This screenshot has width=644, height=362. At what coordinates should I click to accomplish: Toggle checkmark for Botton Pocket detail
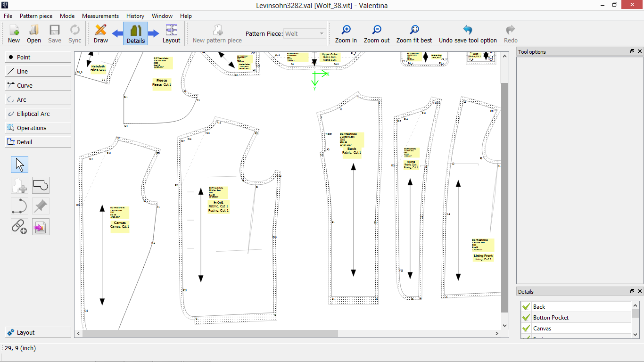click(x=527, y=318)
